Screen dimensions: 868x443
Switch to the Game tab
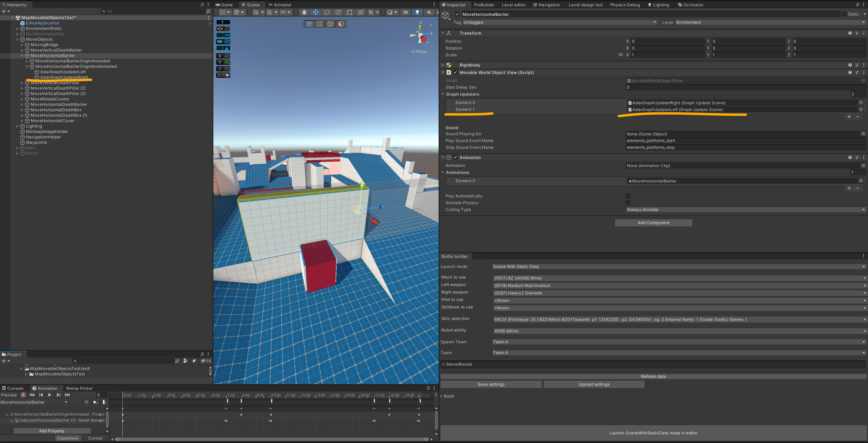[224, 5]
